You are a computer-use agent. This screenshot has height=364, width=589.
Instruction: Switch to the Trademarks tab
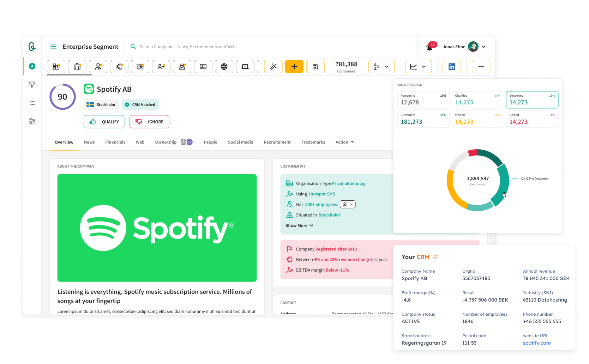(313, 142)
